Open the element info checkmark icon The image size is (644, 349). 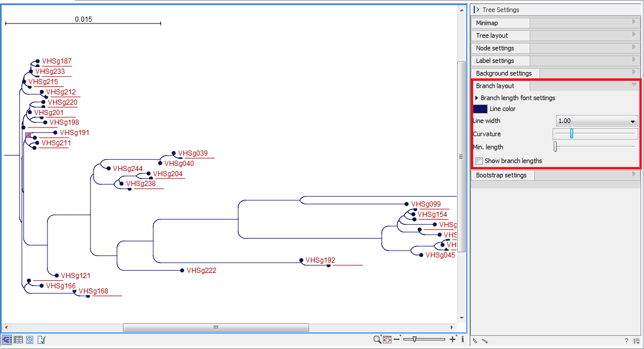tap(41, 339)
